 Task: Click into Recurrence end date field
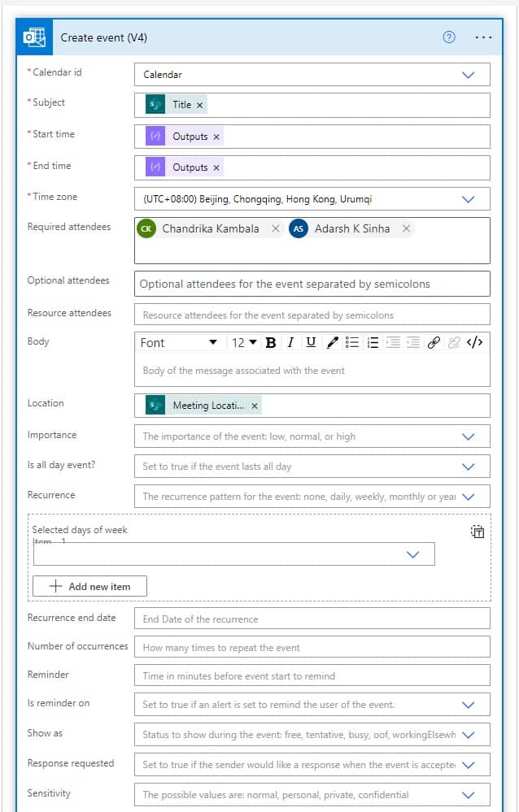[312, 619]
